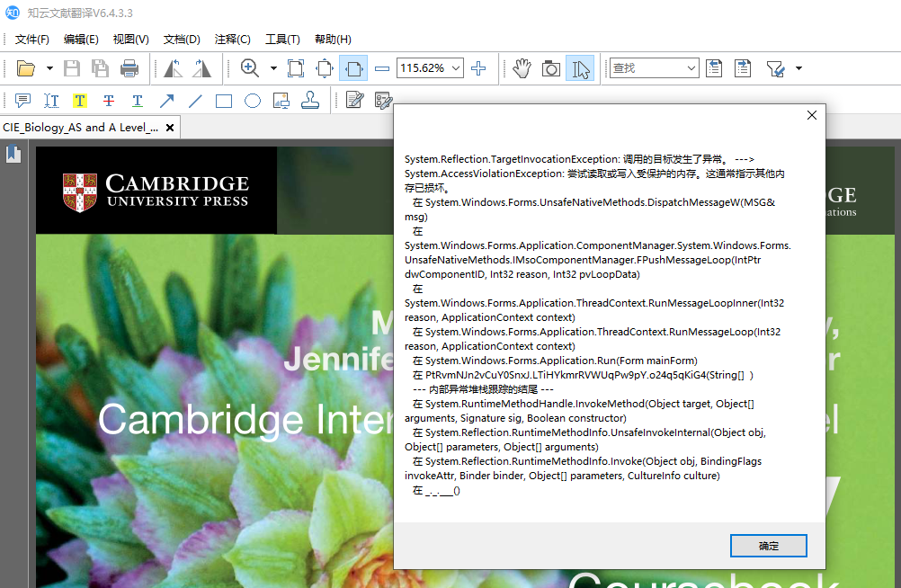Click into the 查找 search field

click(647, 68)
